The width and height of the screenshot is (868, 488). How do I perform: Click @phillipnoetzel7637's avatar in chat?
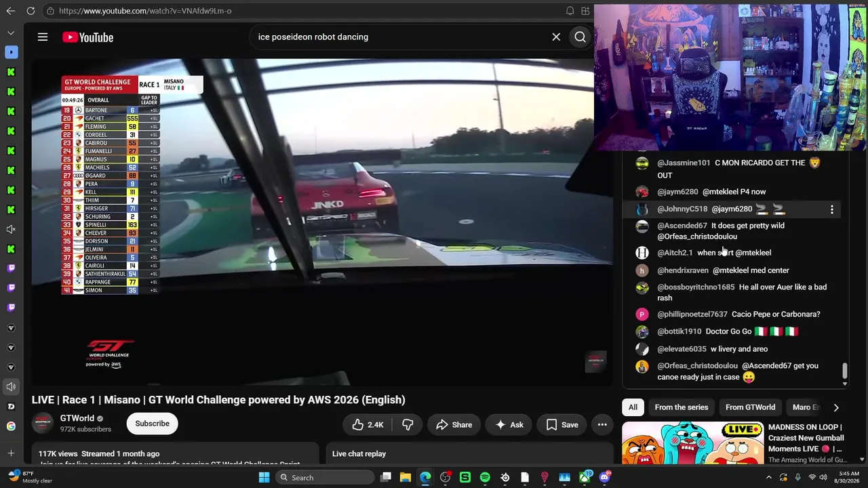[x=642, y=314]
